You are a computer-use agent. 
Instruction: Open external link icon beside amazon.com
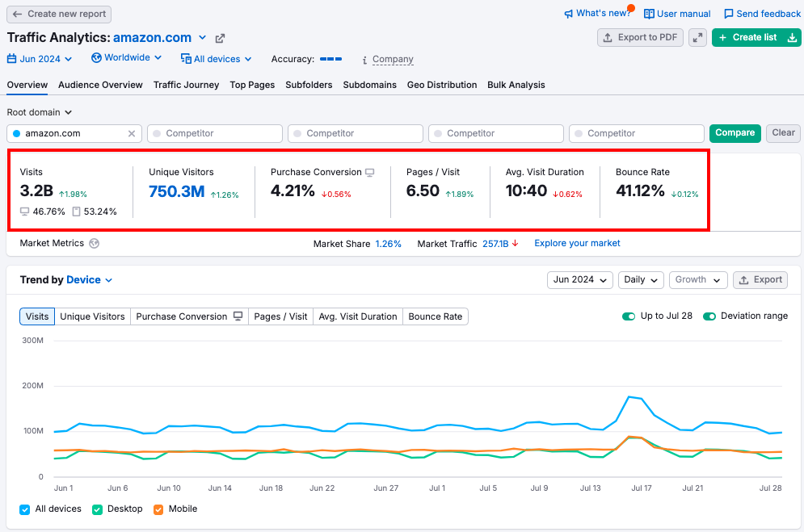pos(220,38)
